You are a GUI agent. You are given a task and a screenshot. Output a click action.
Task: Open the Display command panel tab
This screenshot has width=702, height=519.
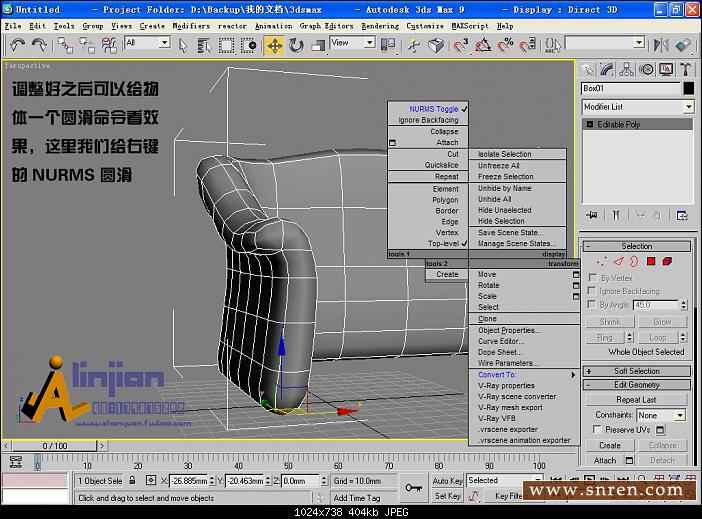click(666, 69)
